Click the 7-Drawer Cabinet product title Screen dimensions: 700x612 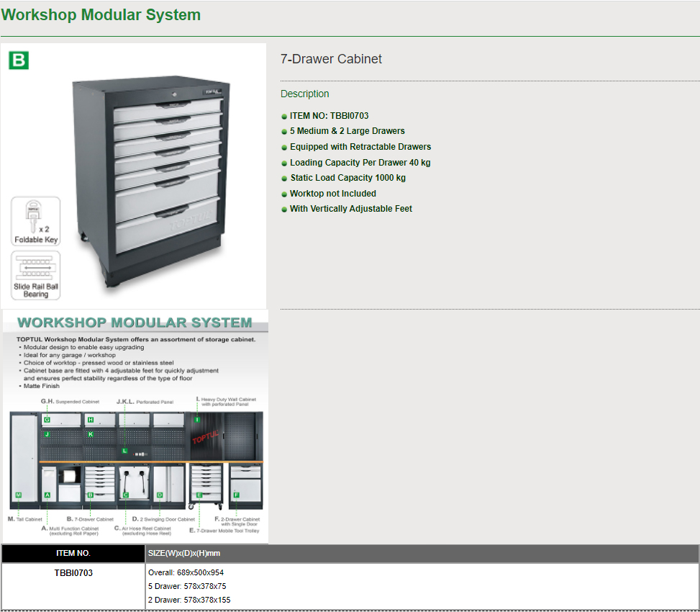pyautogui.click(x=331, y=59)
